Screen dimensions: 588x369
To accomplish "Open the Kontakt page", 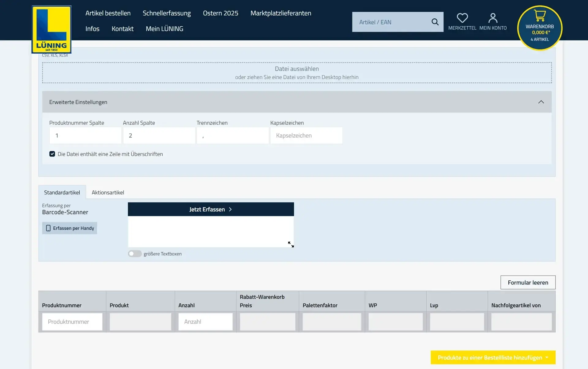I will 122,28.
